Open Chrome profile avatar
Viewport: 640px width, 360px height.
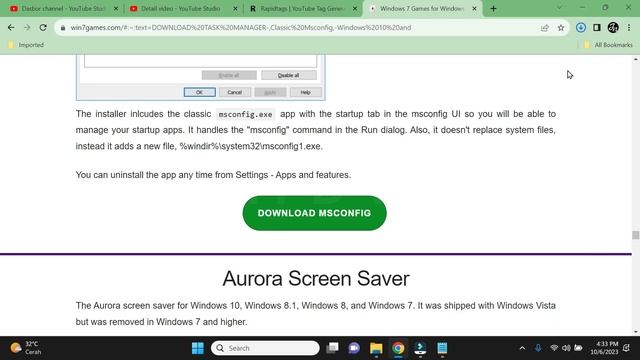pos(613,27)
